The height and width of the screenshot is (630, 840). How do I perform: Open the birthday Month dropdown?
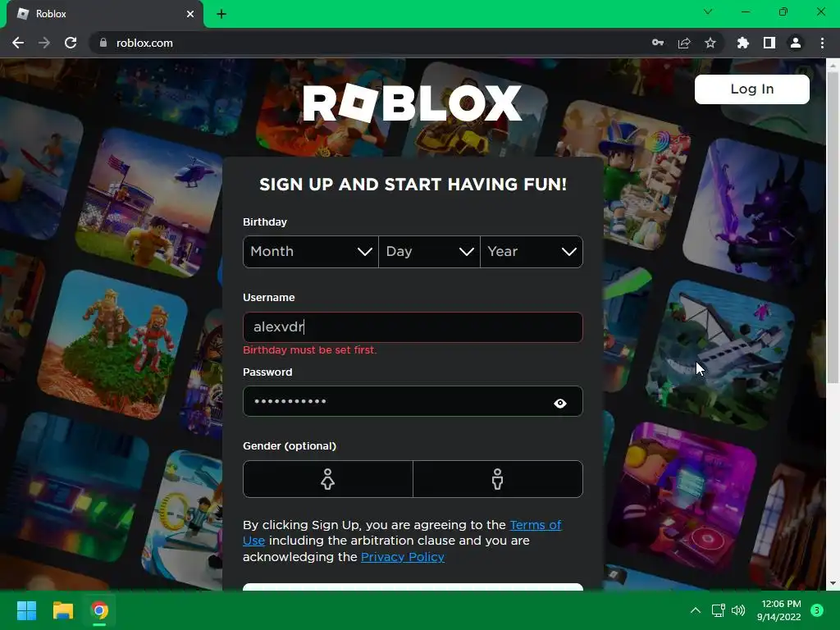311,252
